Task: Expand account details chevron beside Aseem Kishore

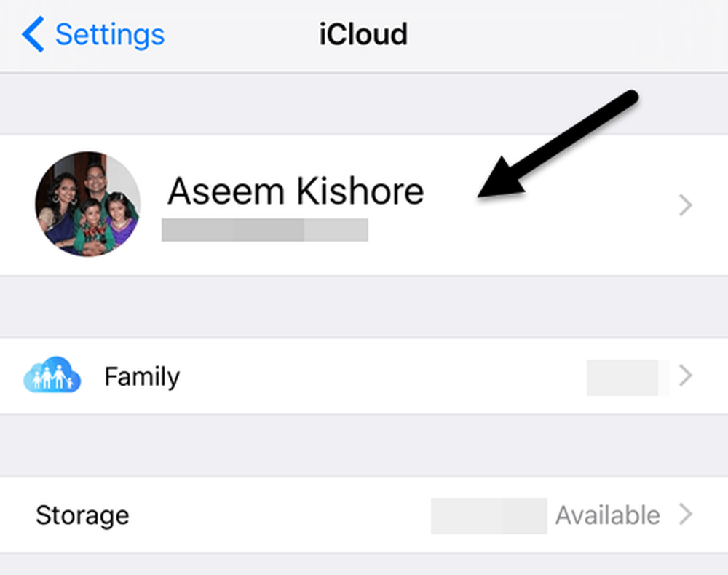Action: (x=686, y=205)
